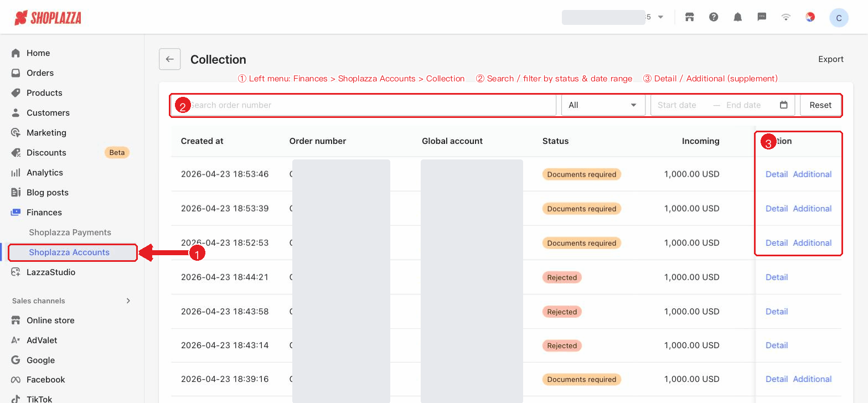Open the storefront shop icon
868x403 pixels.
689,17
